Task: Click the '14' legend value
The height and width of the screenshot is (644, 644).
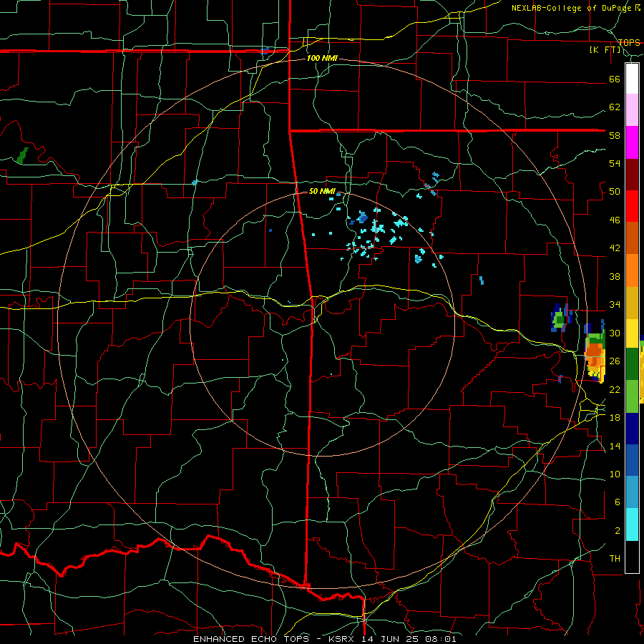Action: (x=615, y=446)
